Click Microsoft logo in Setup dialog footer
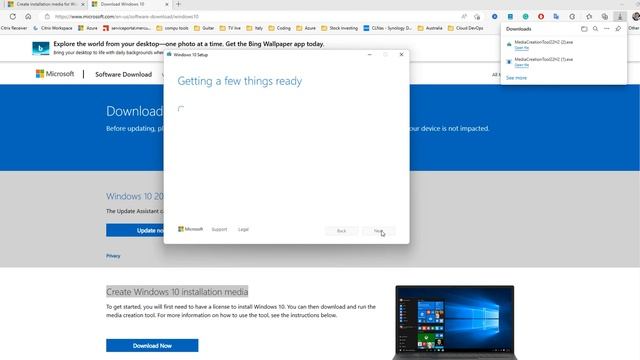 coord(191,229)
